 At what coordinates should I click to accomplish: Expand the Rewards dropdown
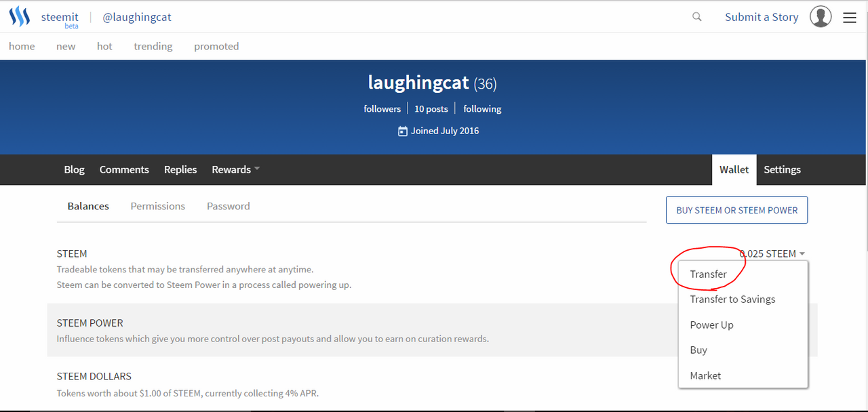(235, 169)
